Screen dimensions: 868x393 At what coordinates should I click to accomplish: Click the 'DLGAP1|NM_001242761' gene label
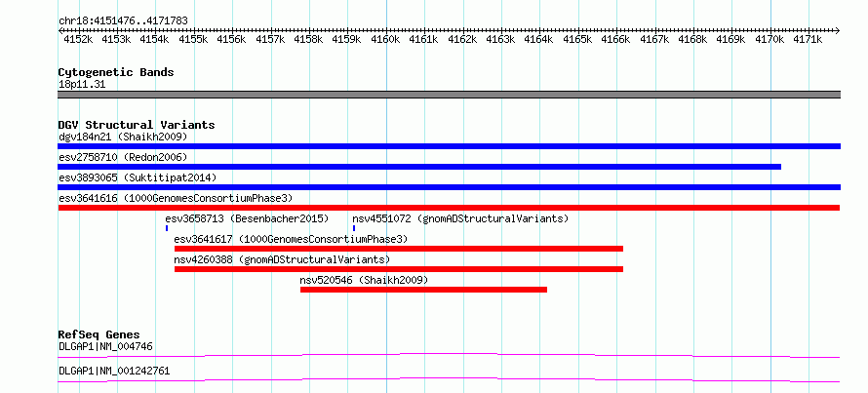(114, 371)
